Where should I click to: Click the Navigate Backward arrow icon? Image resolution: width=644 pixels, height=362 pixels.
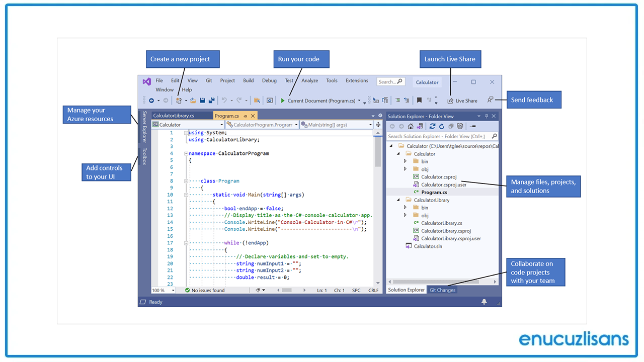(151, 101)
